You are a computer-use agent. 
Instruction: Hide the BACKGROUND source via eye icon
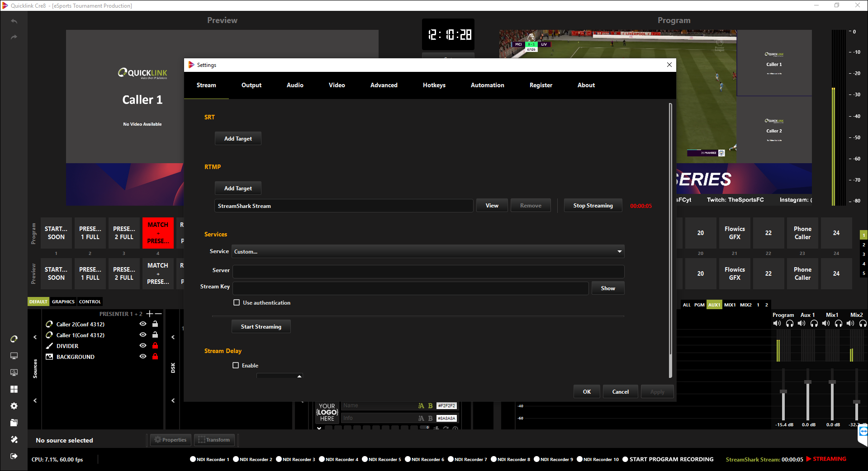(x=143, y=357)
